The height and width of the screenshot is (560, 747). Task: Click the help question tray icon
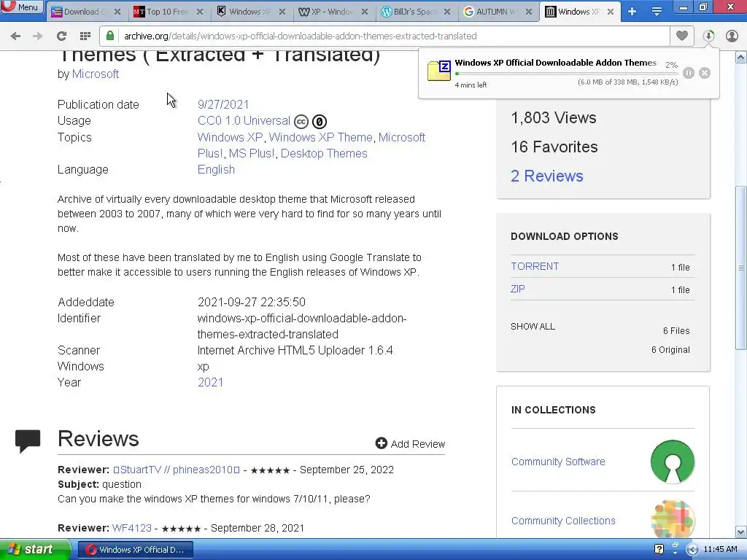click(x=659, y=550)
